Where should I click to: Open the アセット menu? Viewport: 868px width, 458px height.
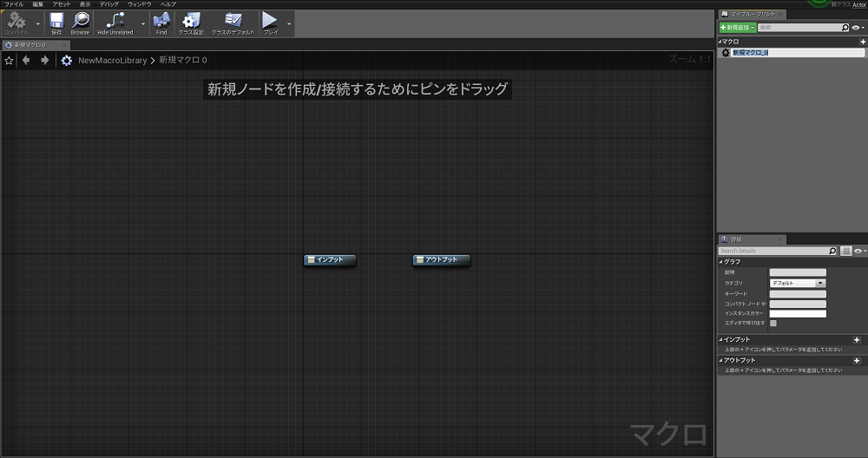[62, 3]
